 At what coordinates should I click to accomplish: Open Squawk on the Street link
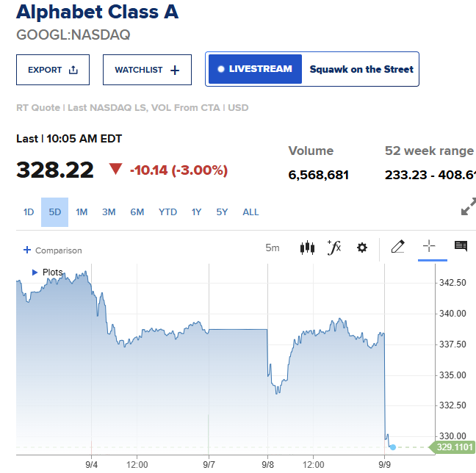coord(361,69)
